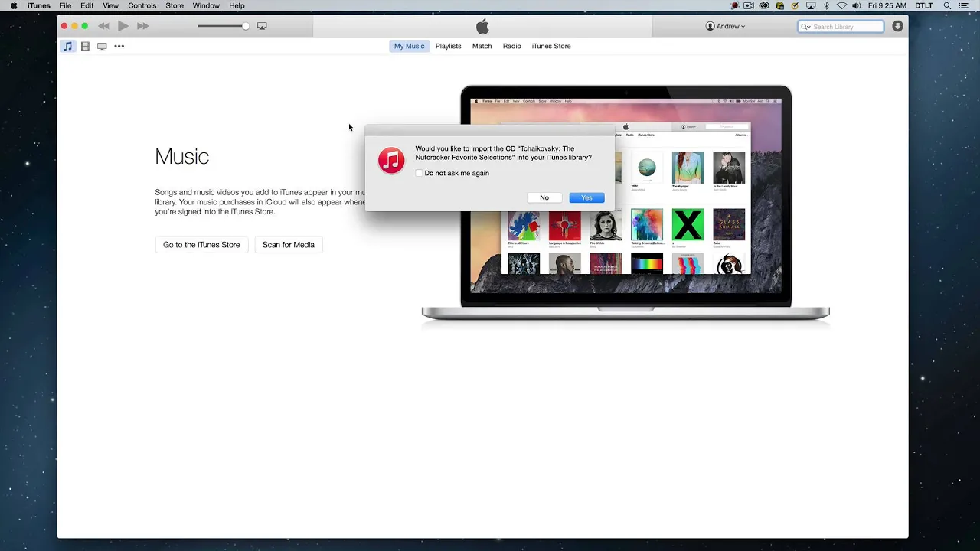
Task: Open the Help menu
Action: pyautogui.click(x=237, y=5)
